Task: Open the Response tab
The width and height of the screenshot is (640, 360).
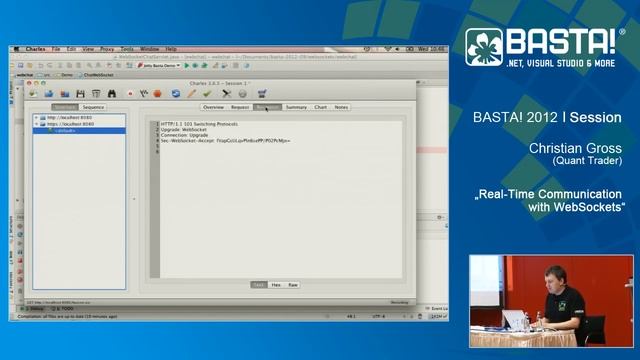Action: click(x=267, y=107)
